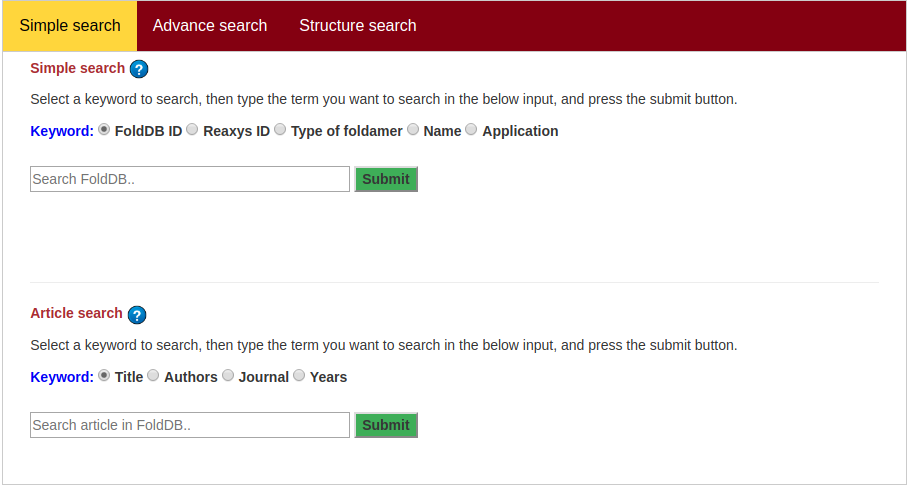Open the Structure search tab

tap(357, 26)
